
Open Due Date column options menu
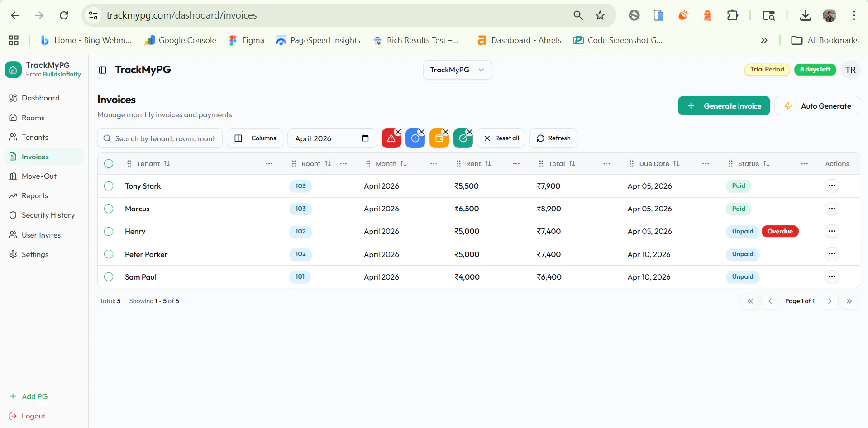coord(706,164)
